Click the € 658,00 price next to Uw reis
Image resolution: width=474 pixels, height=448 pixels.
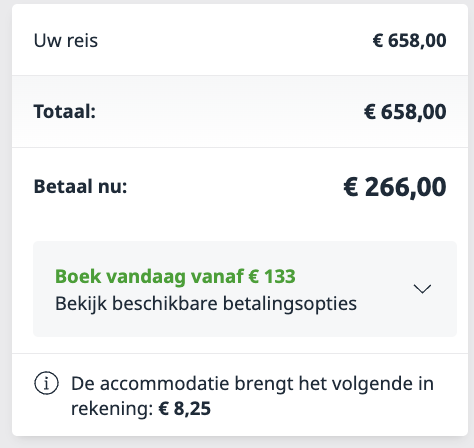(x=409, y=41)
